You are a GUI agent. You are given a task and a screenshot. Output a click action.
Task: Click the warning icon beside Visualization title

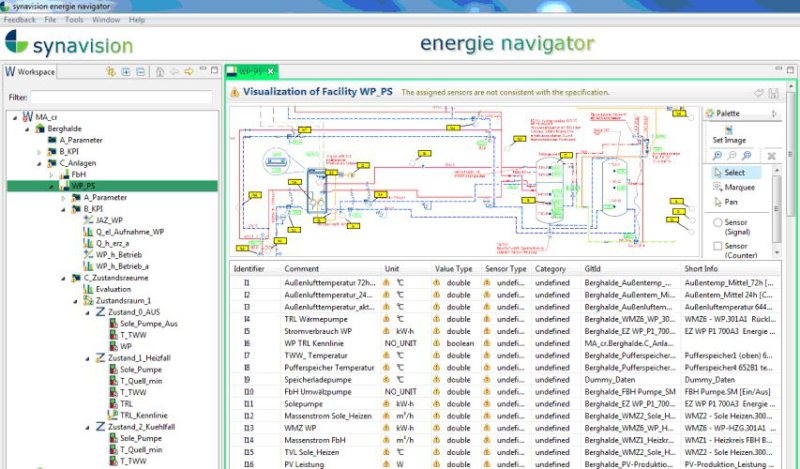coord(235,92)
